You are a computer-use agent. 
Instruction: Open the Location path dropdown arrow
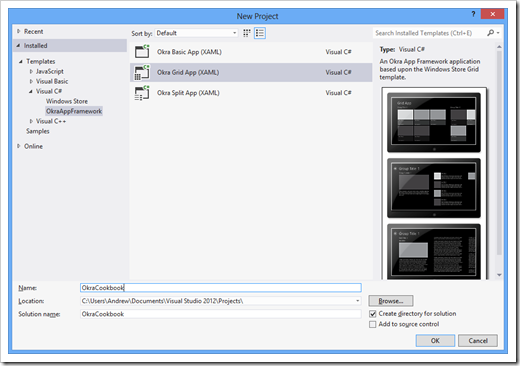[x=357, y=301]
